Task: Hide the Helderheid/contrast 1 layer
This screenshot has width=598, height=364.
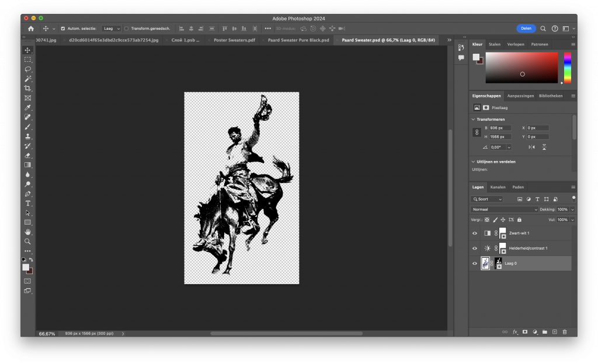Action: [475, 249]
